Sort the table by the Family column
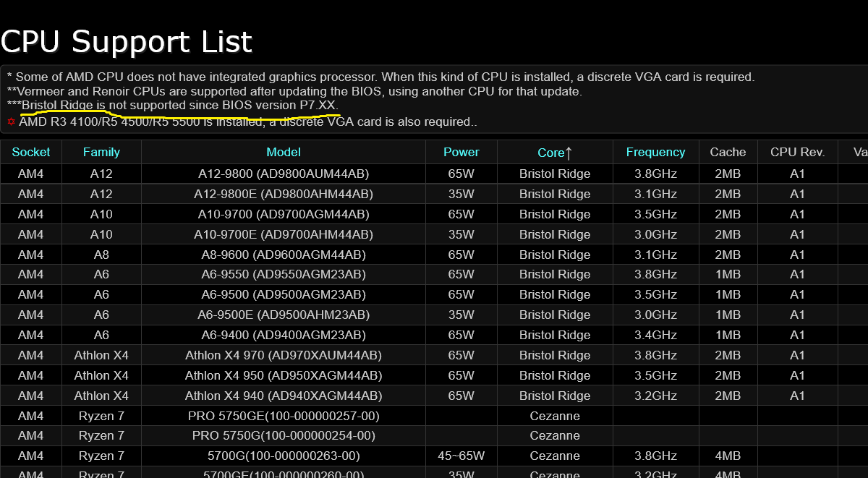This screenshot has height=478, width=868. (x=101, y=153)
